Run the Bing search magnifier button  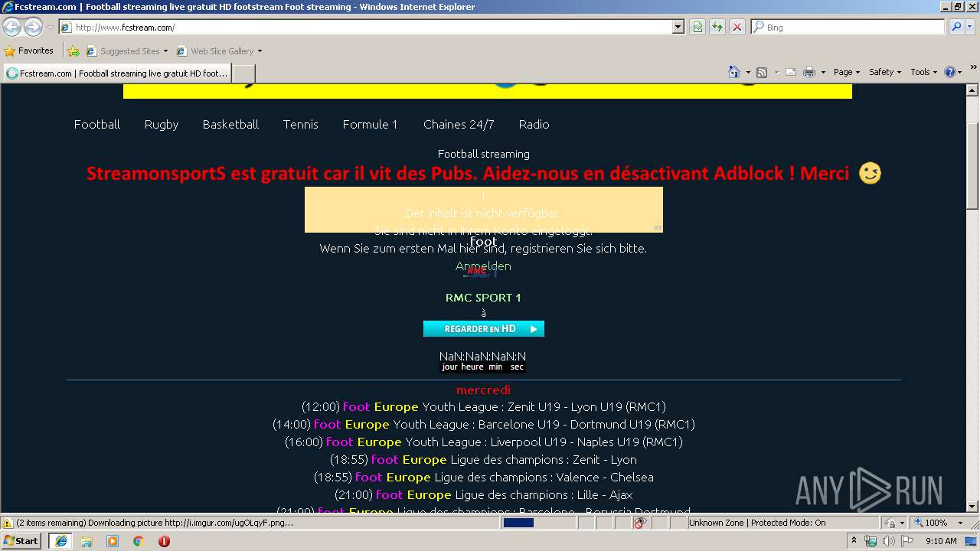click(x=955, y=27)
